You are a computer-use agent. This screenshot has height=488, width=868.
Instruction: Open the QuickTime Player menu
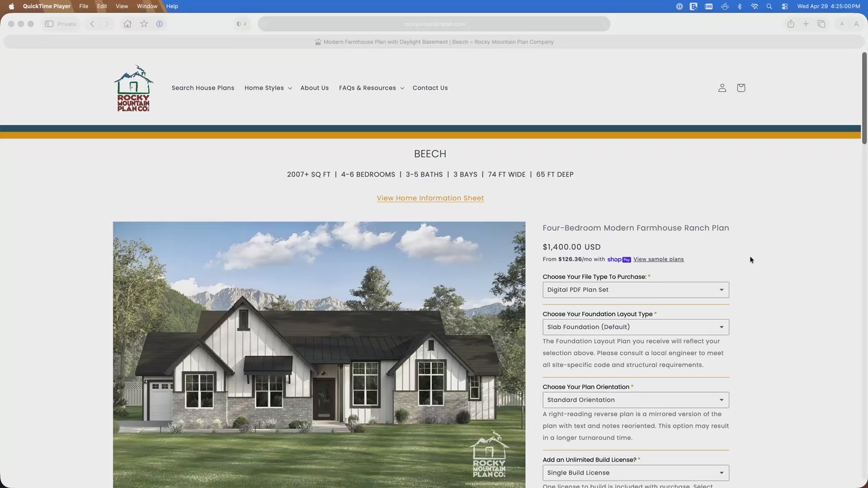[x=47, y=6]
